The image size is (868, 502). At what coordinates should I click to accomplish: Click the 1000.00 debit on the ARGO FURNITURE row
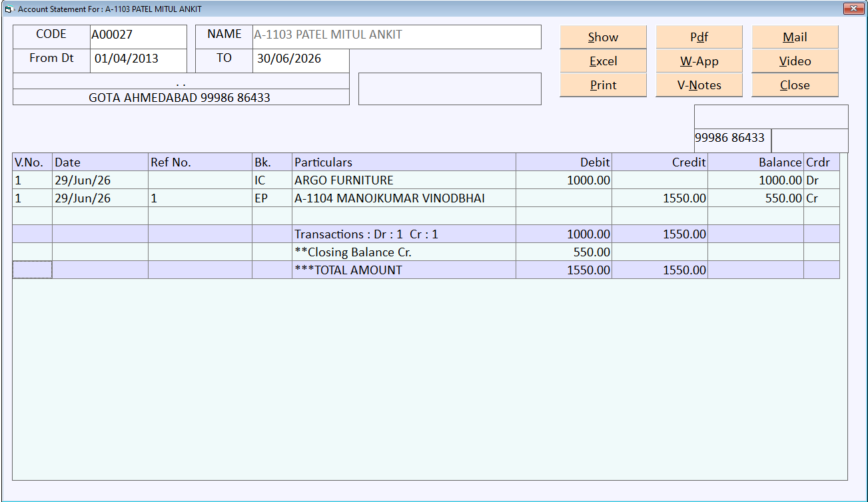pos(564,180)
